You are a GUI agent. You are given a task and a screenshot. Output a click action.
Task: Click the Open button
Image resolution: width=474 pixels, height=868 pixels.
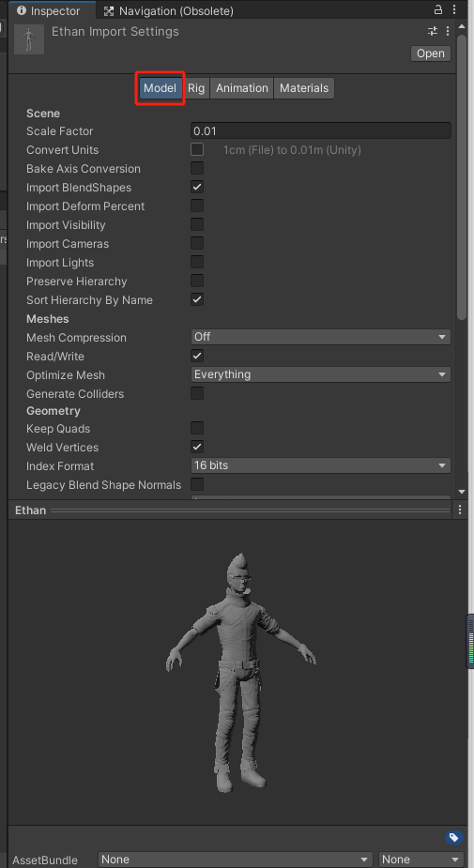[x=431, y=53]
